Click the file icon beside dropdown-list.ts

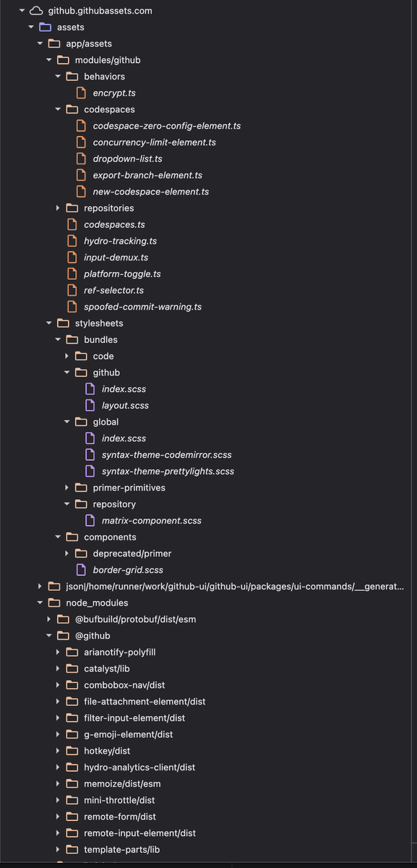click(81, 159)
